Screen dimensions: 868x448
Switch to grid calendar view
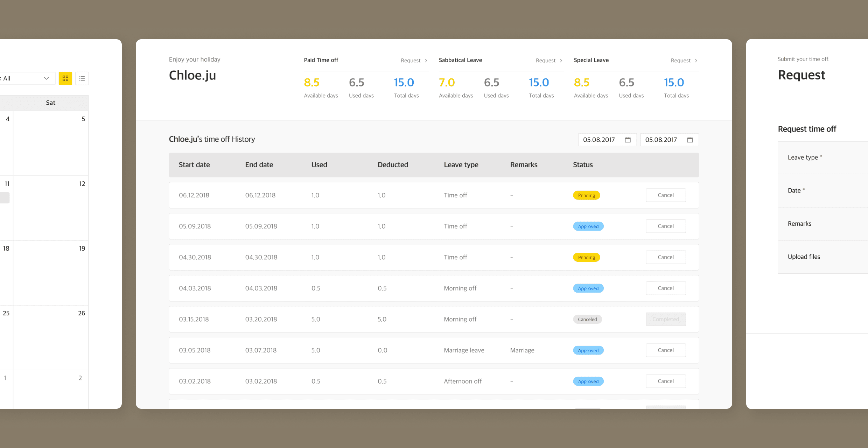click(65, 78)
